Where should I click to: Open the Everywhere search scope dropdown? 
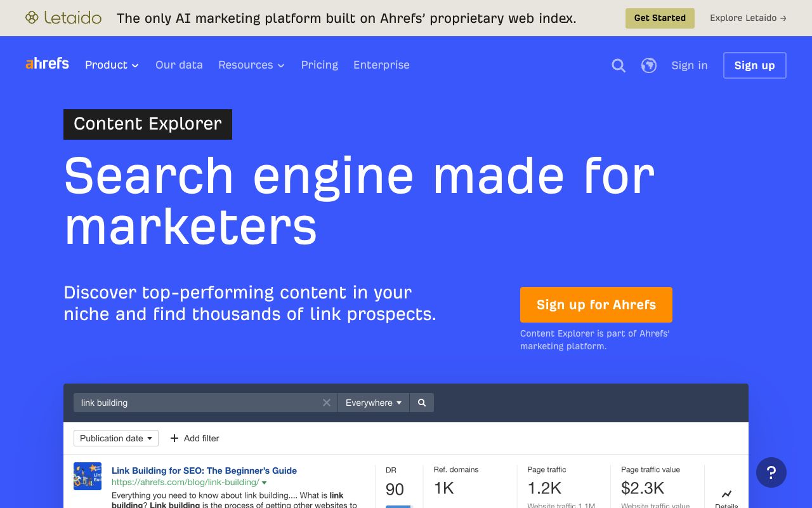[x=374, y=403]
